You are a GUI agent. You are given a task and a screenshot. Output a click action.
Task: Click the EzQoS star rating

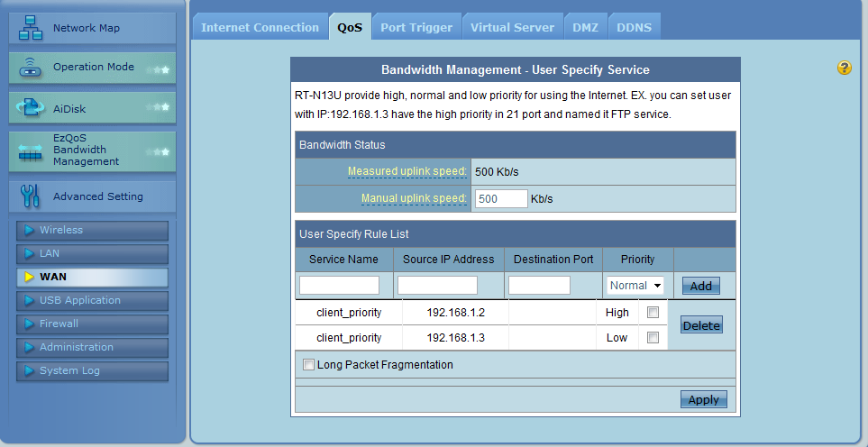point(158,151)
